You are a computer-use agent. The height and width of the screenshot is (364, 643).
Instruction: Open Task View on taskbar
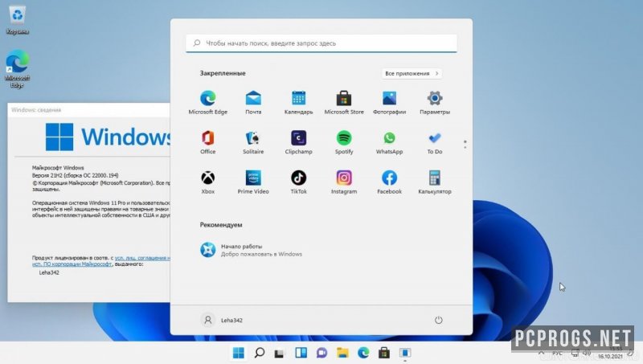click(x=280, y=353)
